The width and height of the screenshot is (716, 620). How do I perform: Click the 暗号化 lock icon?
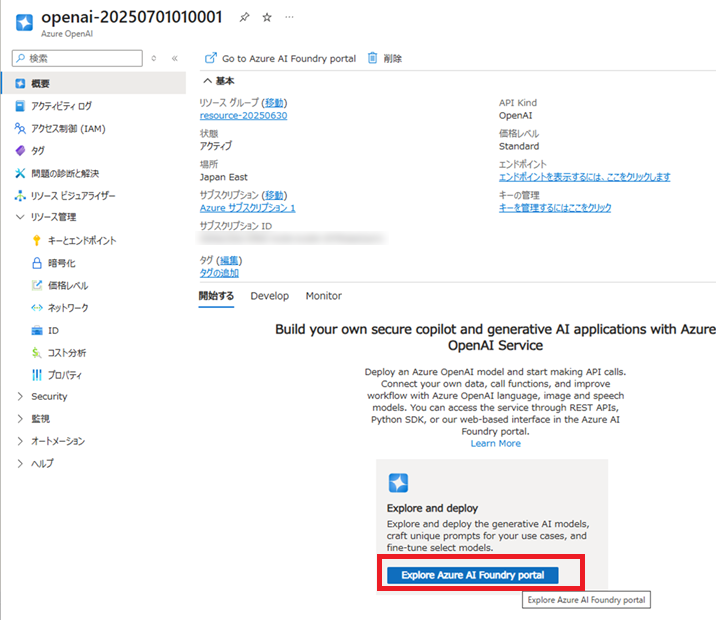[37, 263]
